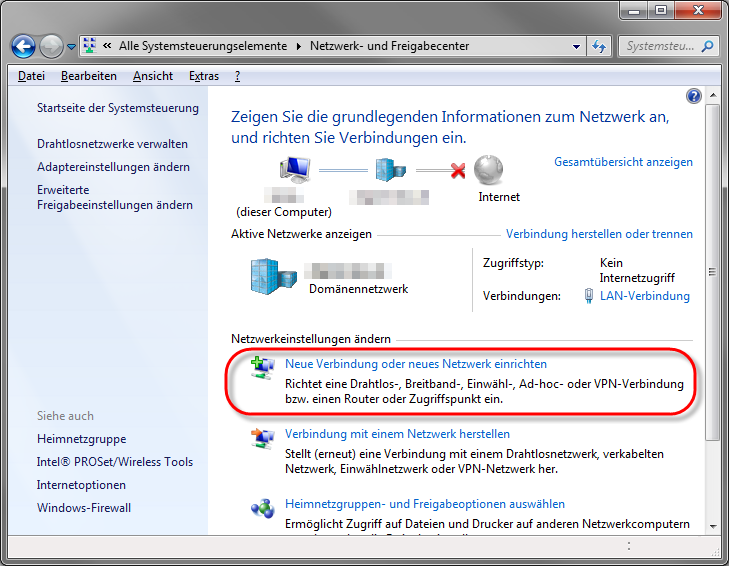Click scrollbar up arrow in content pane
Image resolution: width=729 pixels, height=566 pixels.
712,95
